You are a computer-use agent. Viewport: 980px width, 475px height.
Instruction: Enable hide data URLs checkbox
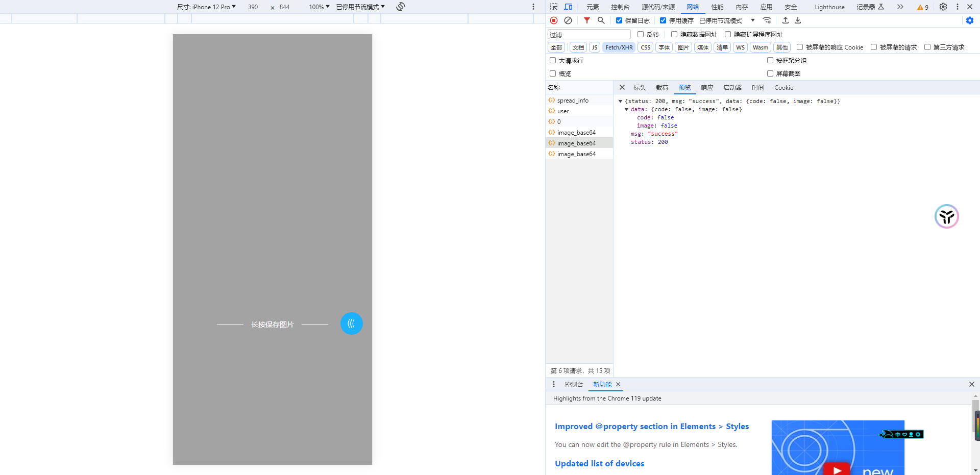pyautogui.click(x=674, y=34)
